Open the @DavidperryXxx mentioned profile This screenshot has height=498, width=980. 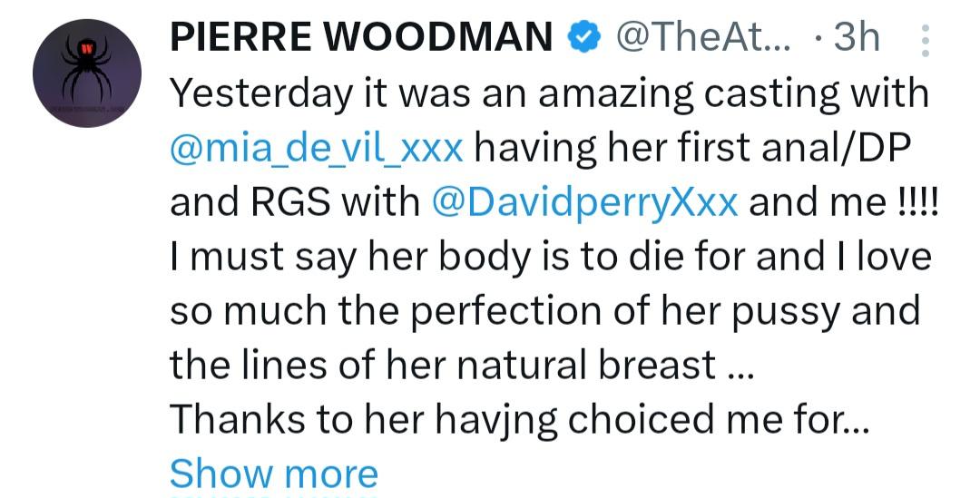[x=585, y=203]
